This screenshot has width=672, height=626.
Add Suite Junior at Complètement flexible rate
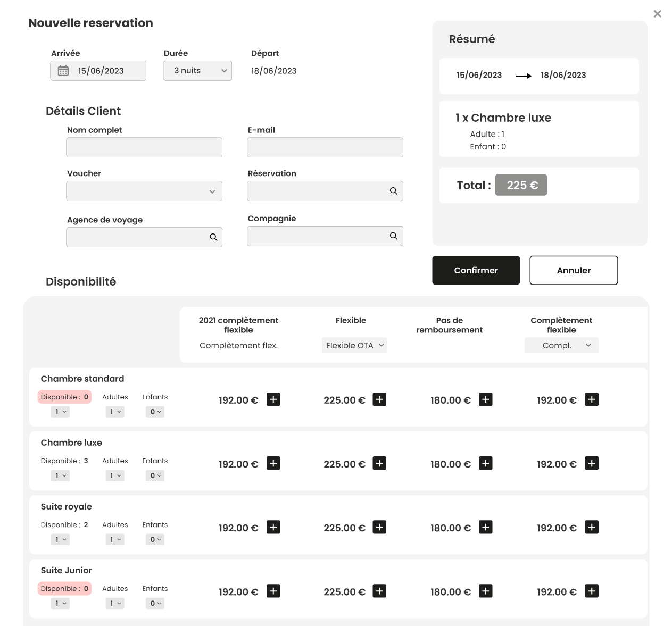click(592, 591)
